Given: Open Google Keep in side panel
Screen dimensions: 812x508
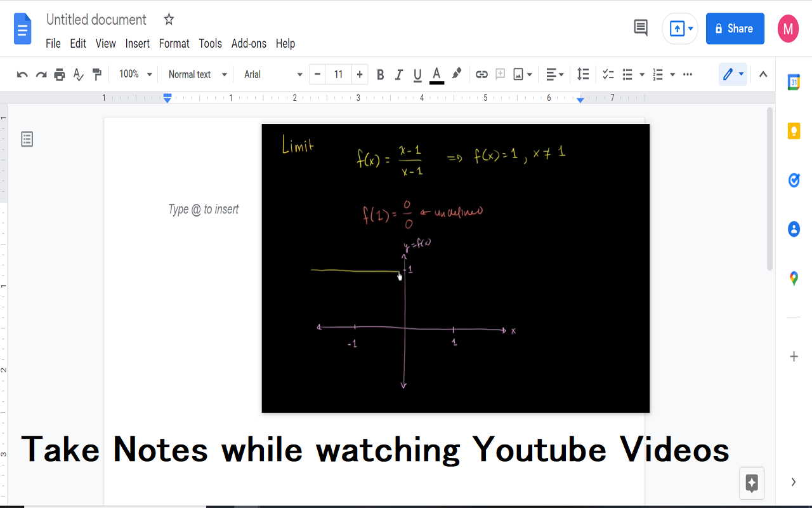Looking at the screenshot, I should [794, 131].
